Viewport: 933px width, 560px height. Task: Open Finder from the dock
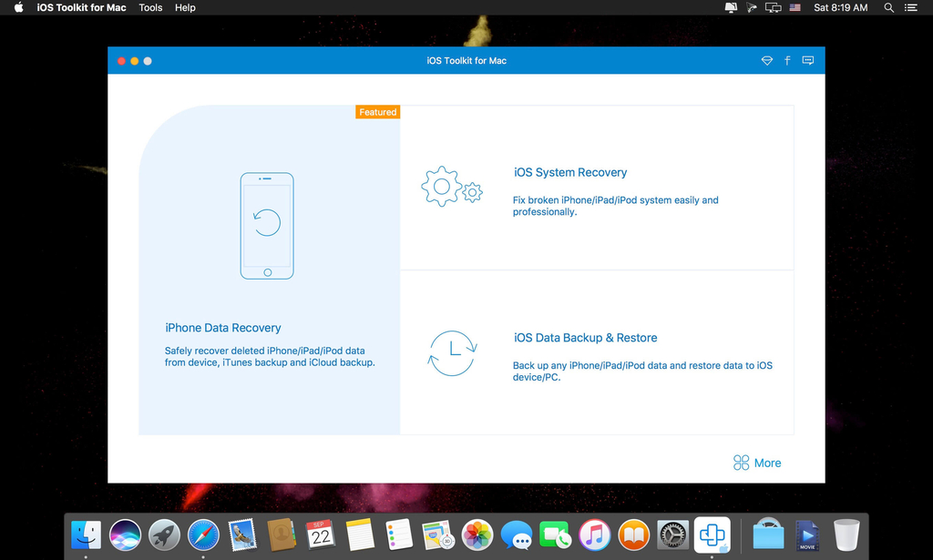tap(86, 535)
